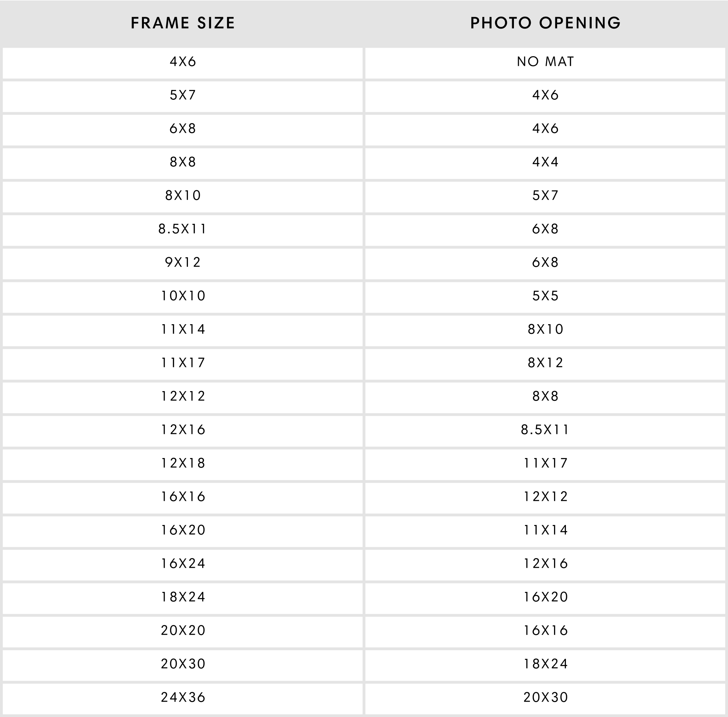
Task: Click the FRAME SIZE column header
Action: [183, 23]
